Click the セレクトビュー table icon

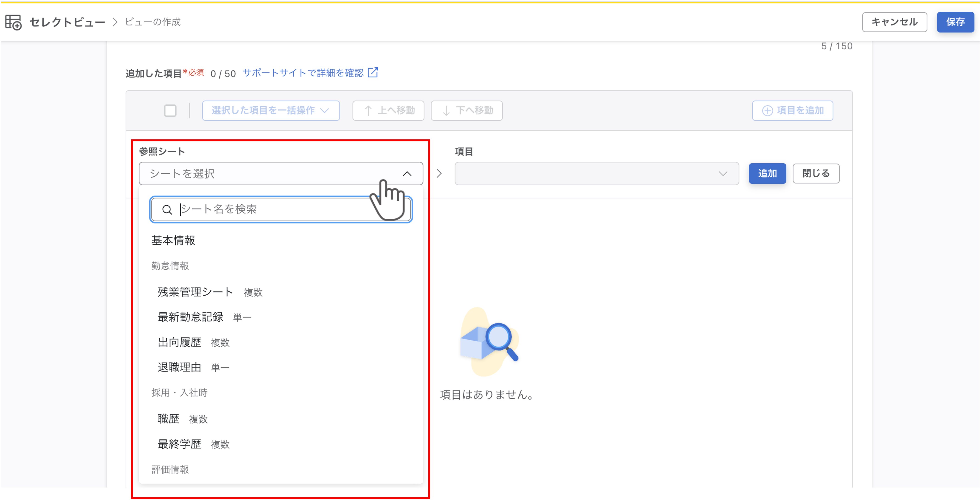point(13,22)
